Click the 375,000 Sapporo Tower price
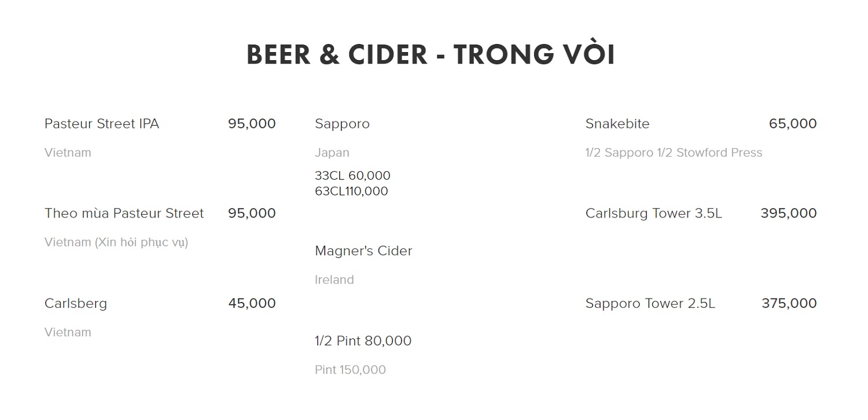 pyautogui.click(x=789, y=303)
